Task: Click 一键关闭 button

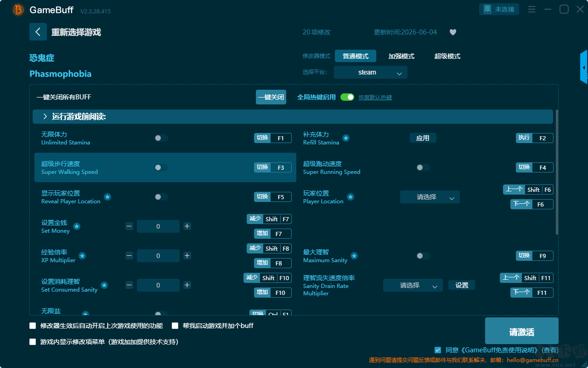Action: click(271, 97)
